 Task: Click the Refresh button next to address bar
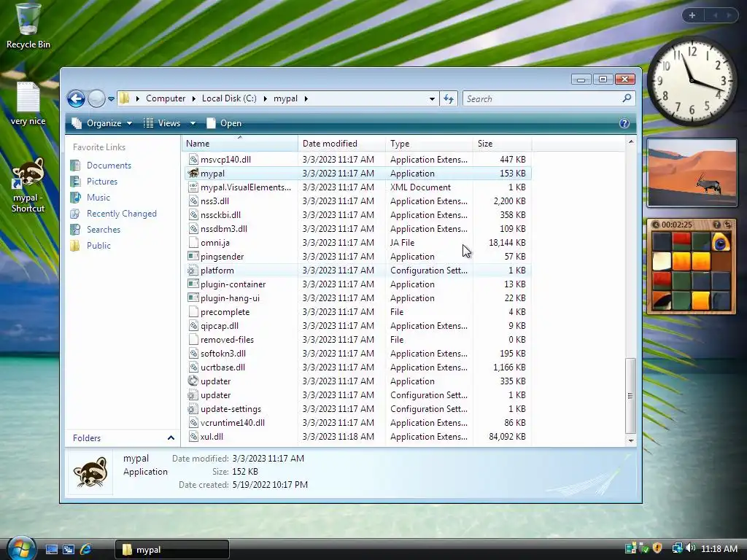pos(449,98)
